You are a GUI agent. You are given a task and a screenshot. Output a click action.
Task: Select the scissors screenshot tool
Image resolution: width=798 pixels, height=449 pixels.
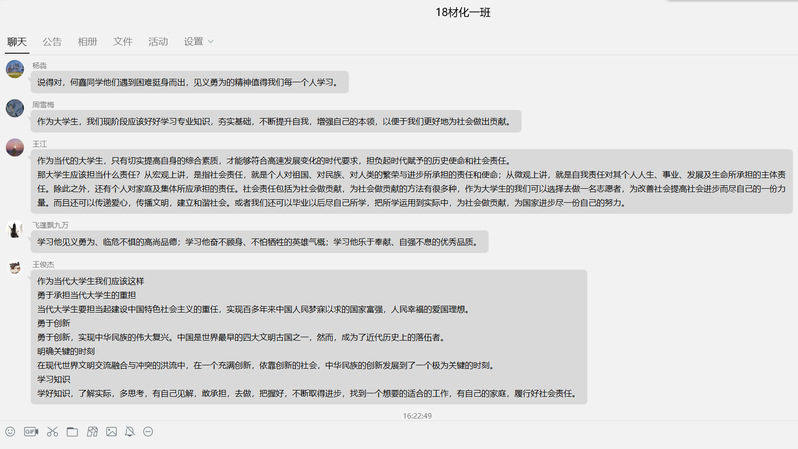coord(51,431)
